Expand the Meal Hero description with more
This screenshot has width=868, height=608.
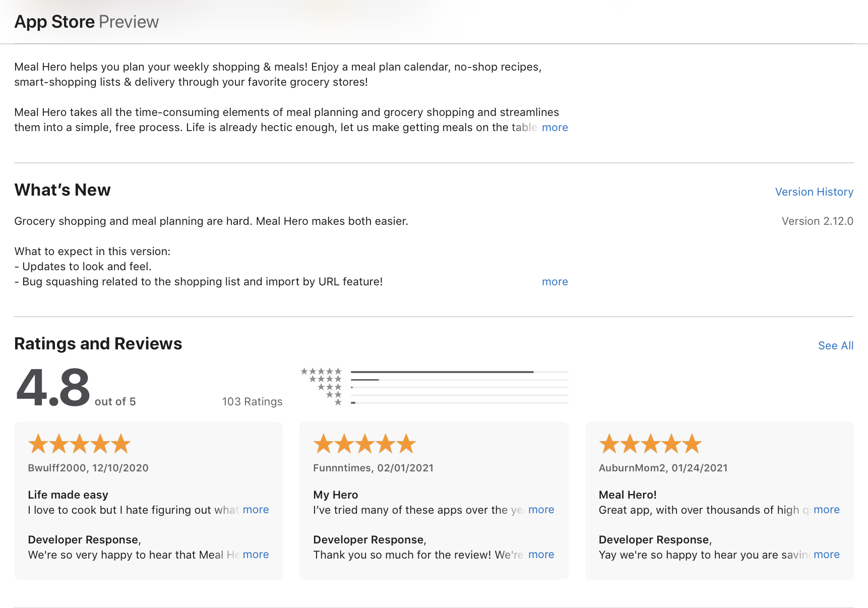coord(554,128)
